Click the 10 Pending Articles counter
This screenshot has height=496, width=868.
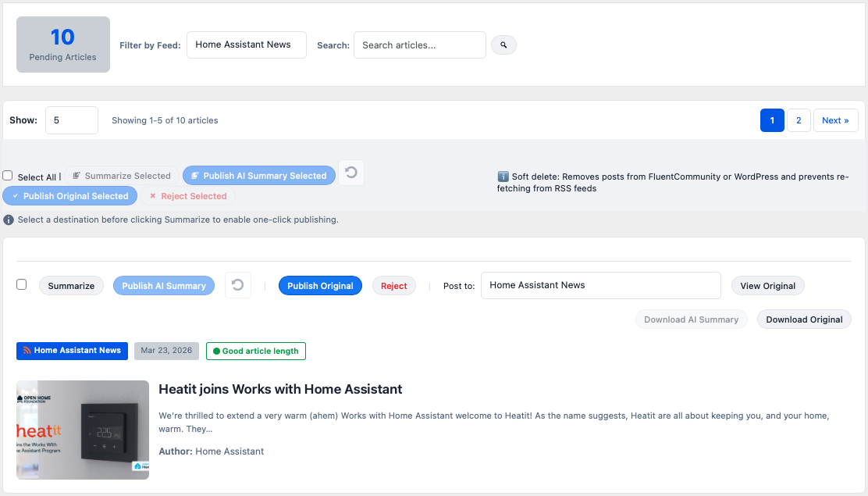63,45
